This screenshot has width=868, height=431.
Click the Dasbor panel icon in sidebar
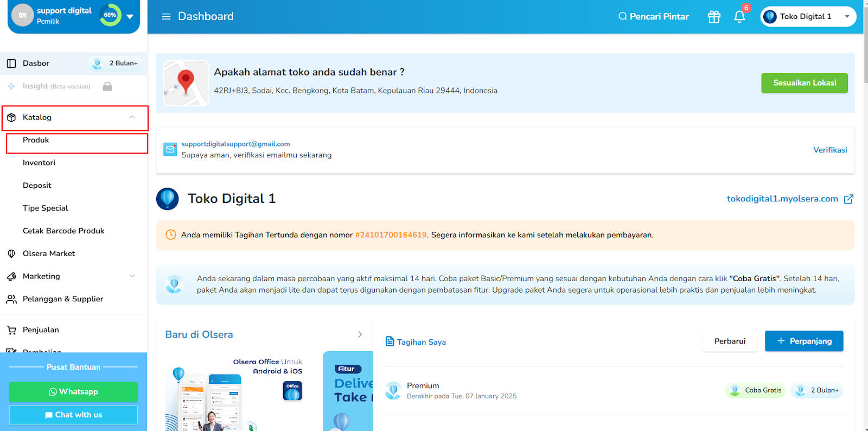click(11, 64)
